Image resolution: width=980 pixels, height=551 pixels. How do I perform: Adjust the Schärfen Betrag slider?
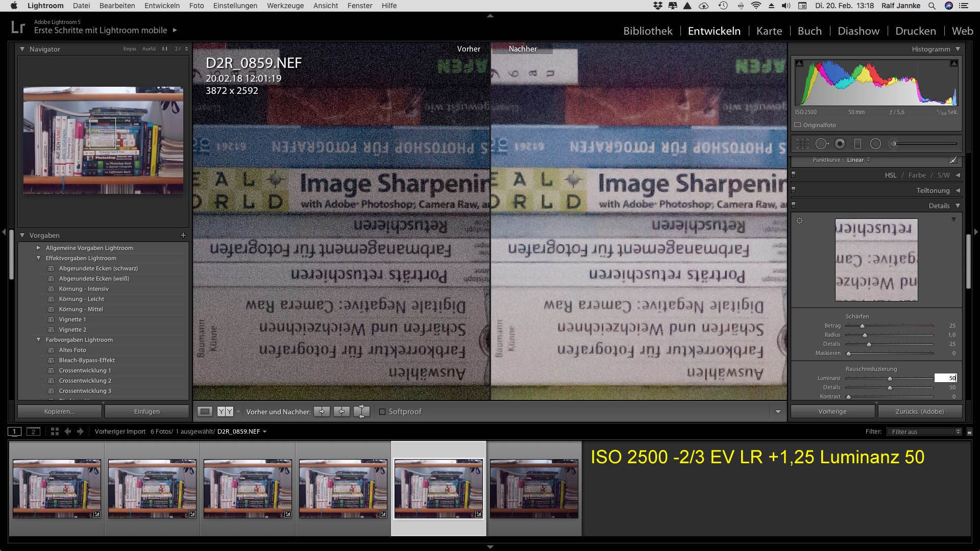coord(862,326)
